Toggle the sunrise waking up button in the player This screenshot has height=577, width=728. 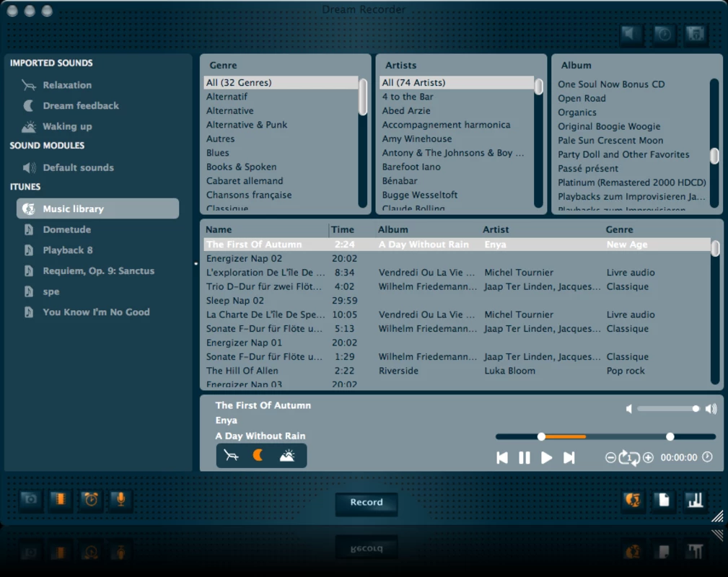[x=287, y=455]
